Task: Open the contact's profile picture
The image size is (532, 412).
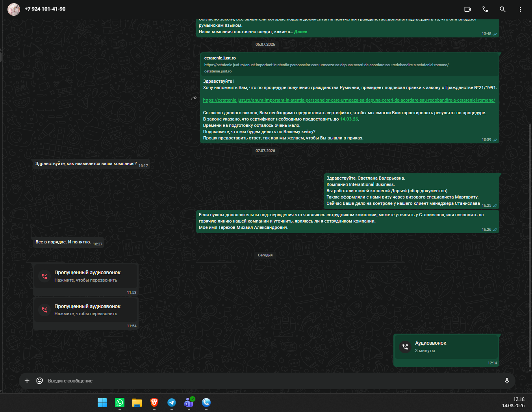Action: click(14, 9)
